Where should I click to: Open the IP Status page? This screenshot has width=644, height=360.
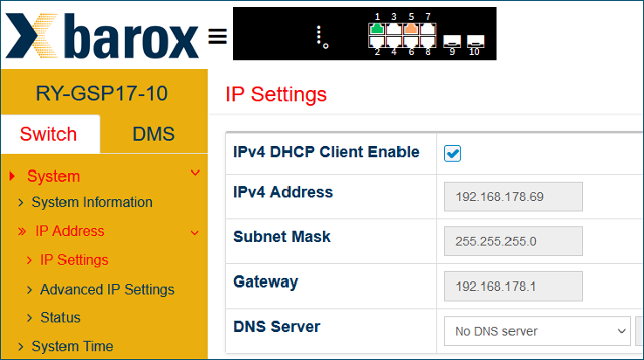tap(60, 317)
